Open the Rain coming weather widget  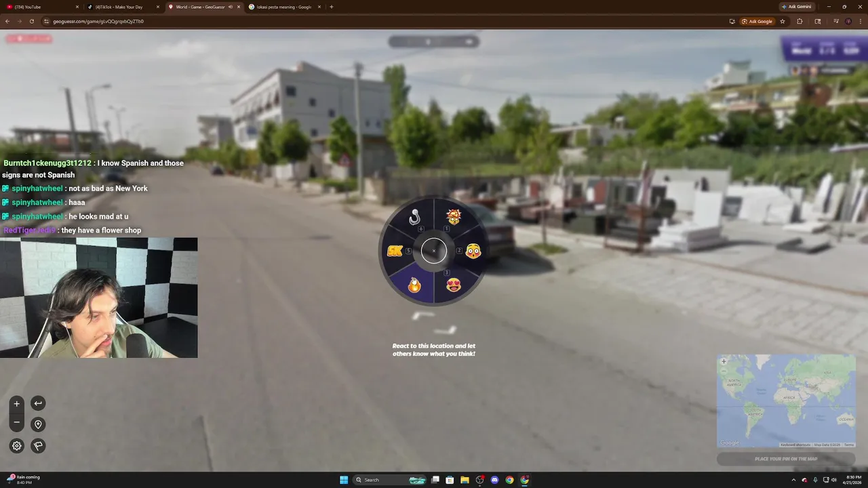click(x=24, y=480)
